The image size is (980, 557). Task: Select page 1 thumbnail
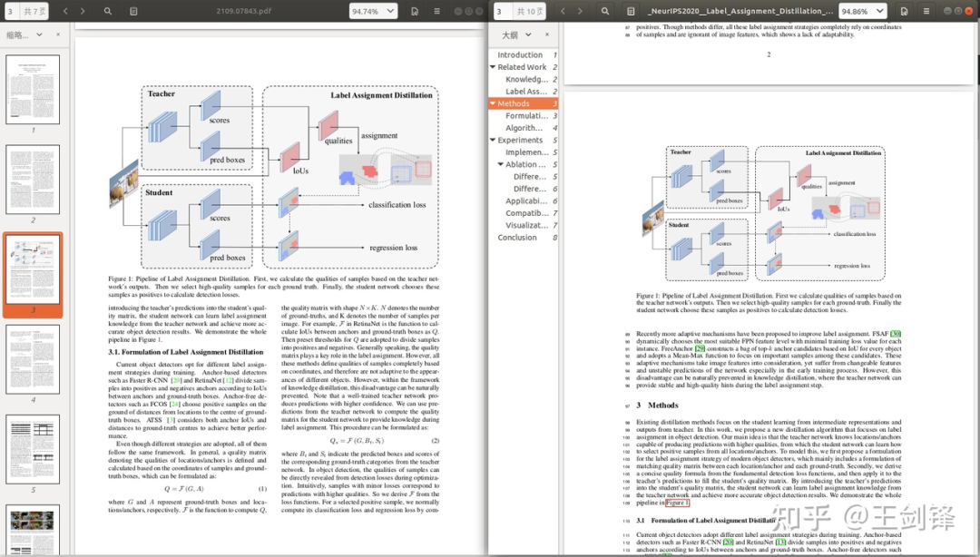33,89
